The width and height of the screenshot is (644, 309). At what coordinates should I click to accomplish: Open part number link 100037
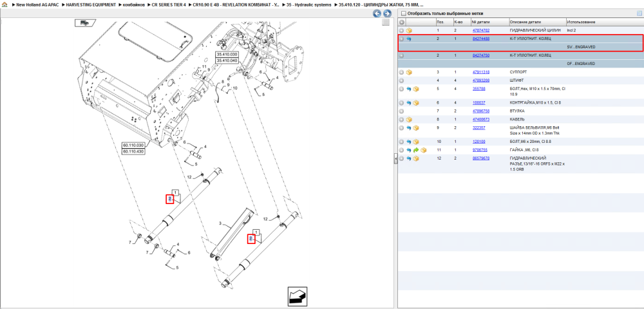(x=478, y=102)
